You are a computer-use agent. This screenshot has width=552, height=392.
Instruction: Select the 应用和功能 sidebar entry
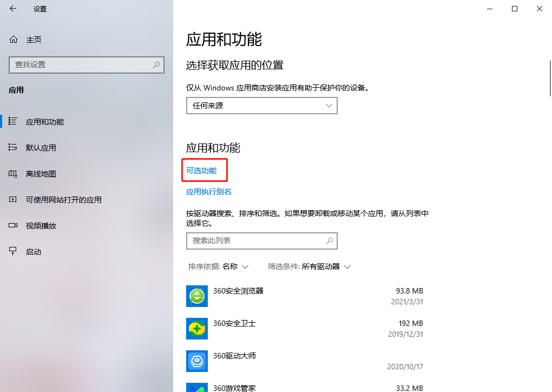coord(45,121)
